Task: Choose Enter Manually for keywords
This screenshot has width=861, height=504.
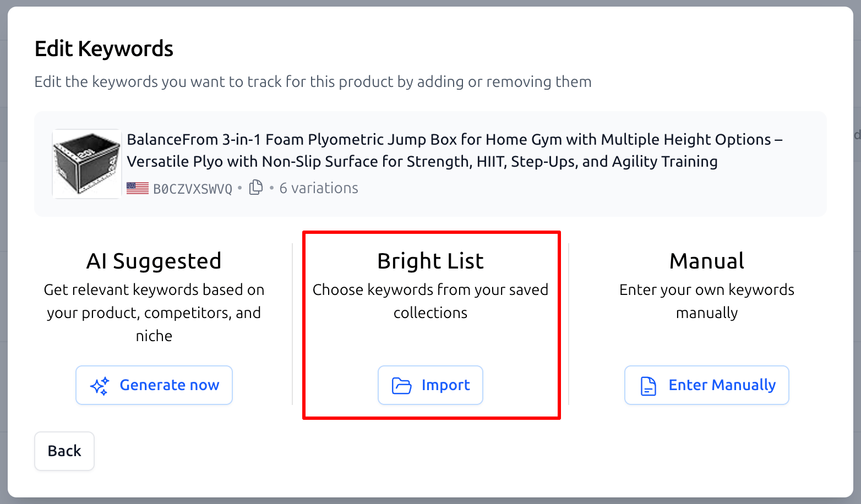Action: coord(706,385)
